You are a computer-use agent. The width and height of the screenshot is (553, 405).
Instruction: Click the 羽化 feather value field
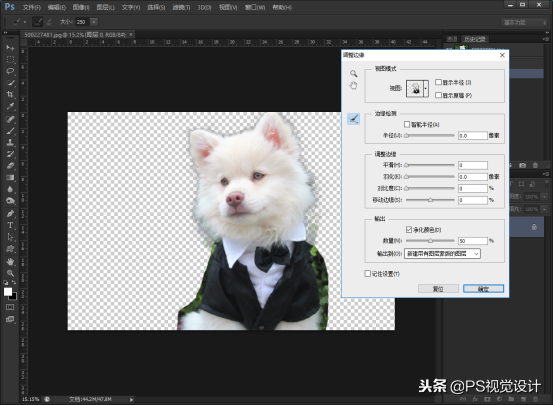[473, 177]
